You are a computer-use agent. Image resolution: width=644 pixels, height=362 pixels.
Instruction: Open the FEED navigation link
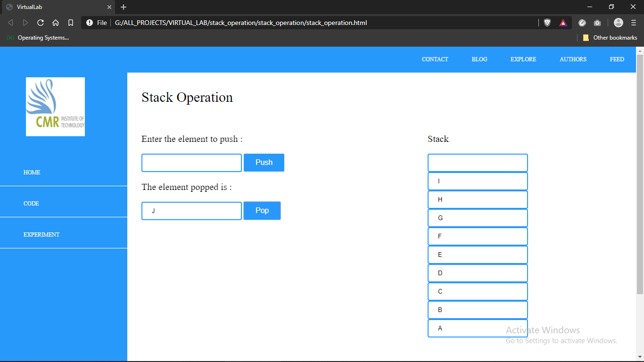click(617, 59)
